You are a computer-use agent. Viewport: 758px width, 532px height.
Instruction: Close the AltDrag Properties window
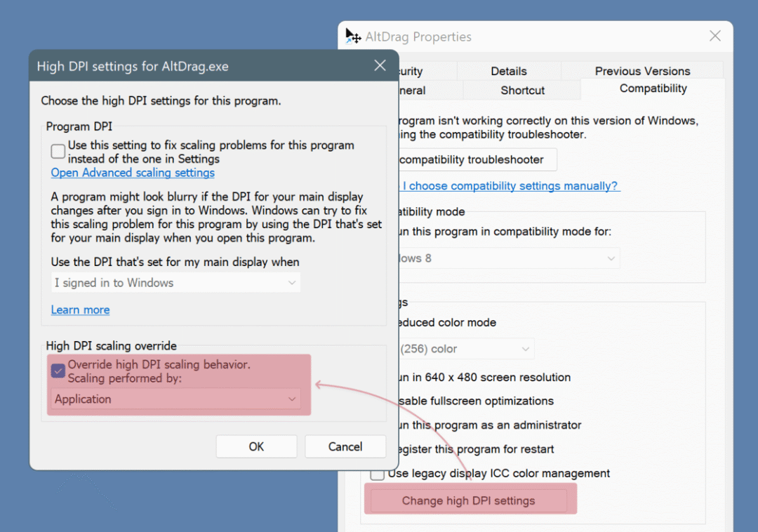(x=715, y=36)
